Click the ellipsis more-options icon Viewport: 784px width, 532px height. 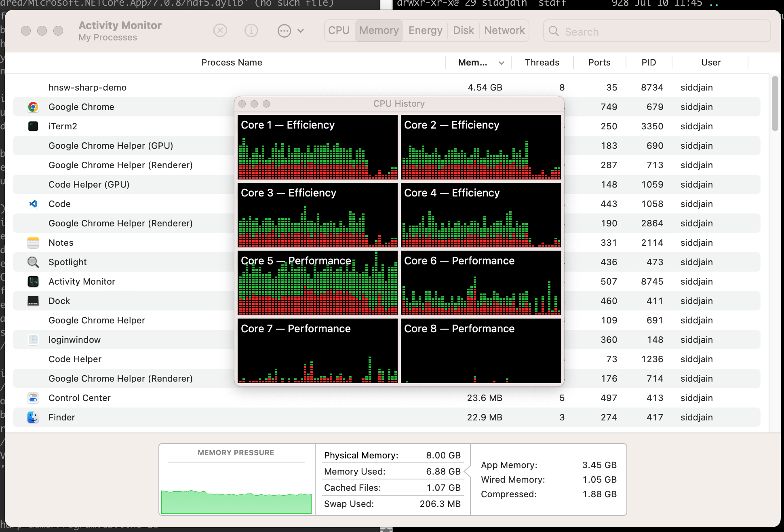pos(285,31)
